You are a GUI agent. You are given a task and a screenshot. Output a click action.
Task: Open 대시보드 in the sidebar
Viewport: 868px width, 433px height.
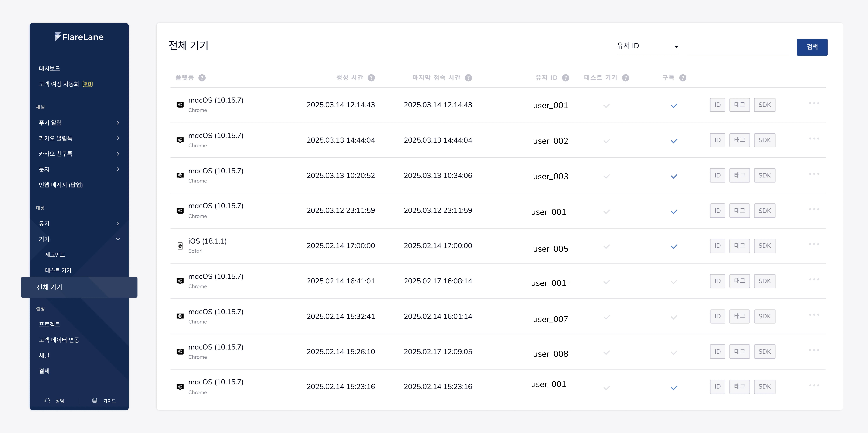(50, 68)
